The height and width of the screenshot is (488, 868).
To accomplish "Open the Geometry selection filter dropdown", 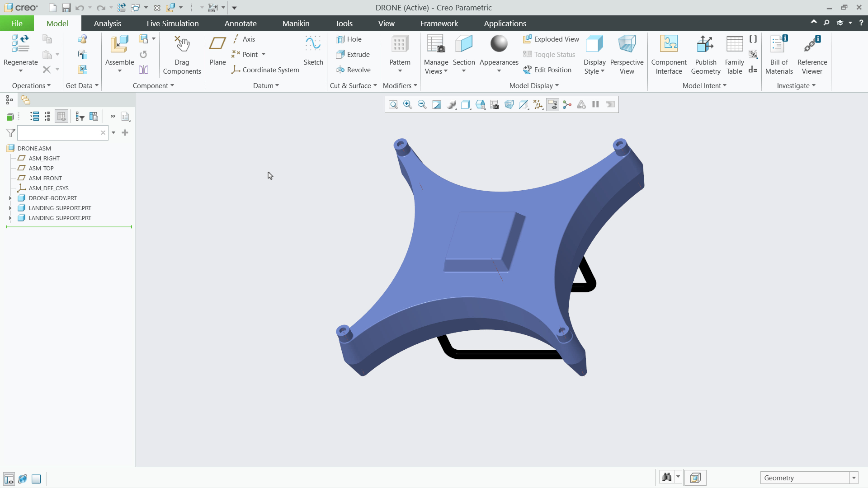I will [x=854, y=478].
